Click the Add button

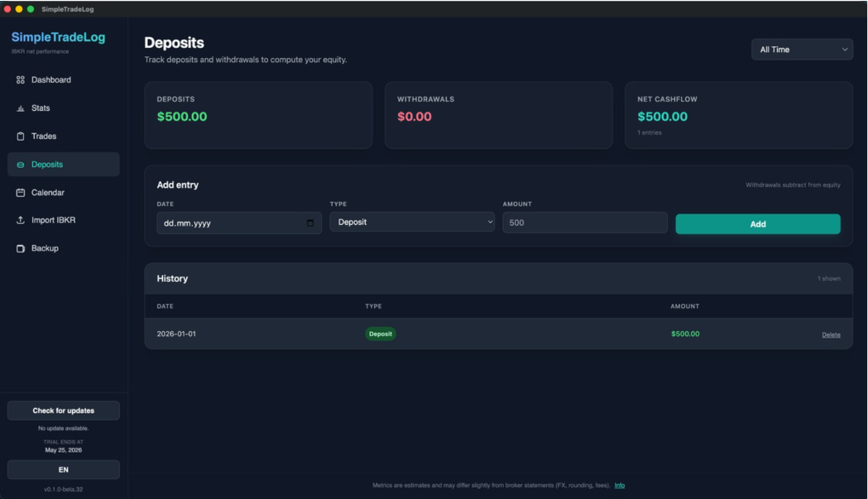click(758, 223)
